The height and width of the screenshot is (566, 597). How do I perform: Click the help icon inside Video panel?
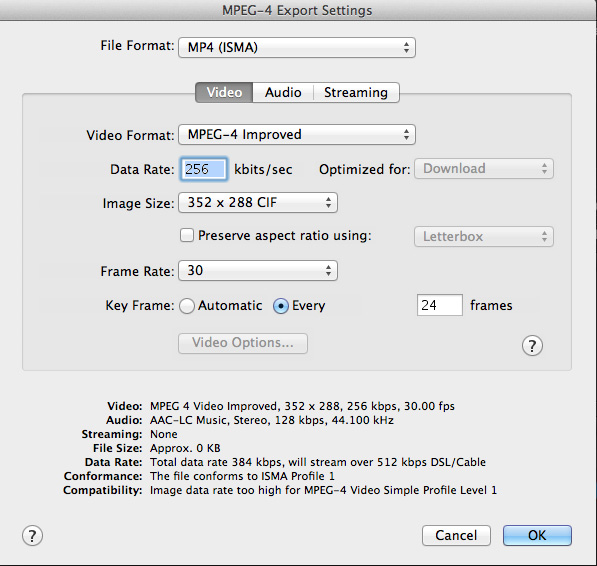532,346
